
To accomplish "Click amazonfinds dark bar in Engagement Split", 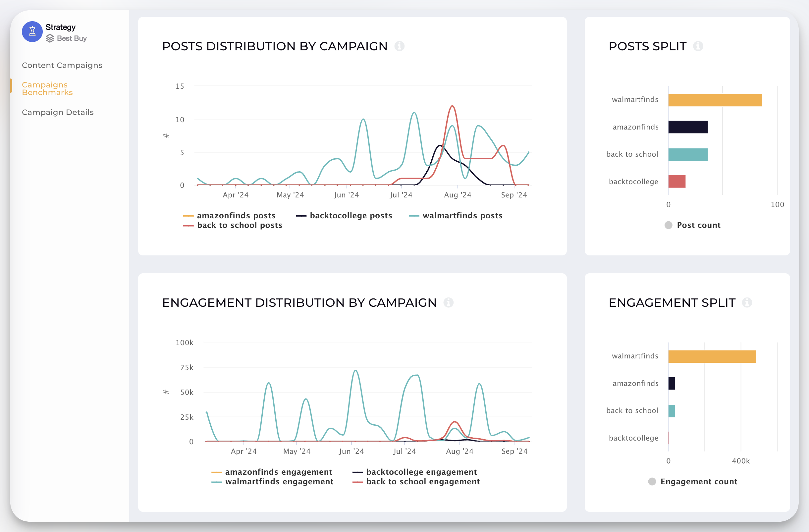I will pyautogui.click(x=672, y=384).
